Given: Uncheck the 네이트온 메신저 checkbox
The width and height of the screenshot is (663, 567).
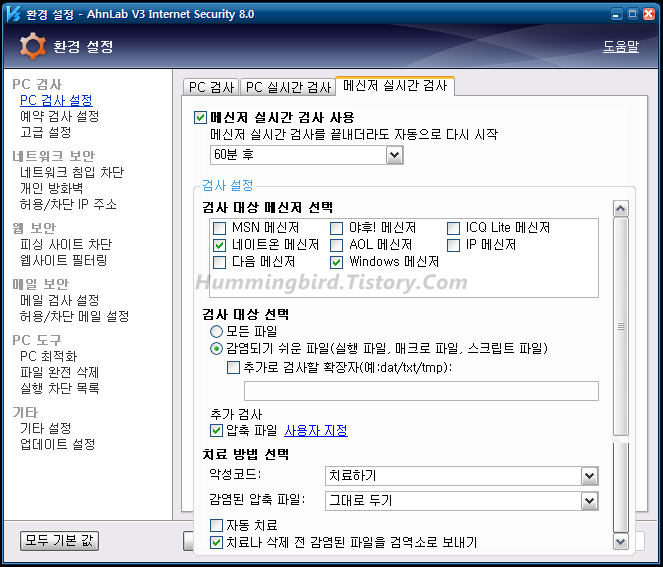Looking at the screenshot, I should pyautogui.click(x=220, y=245).
